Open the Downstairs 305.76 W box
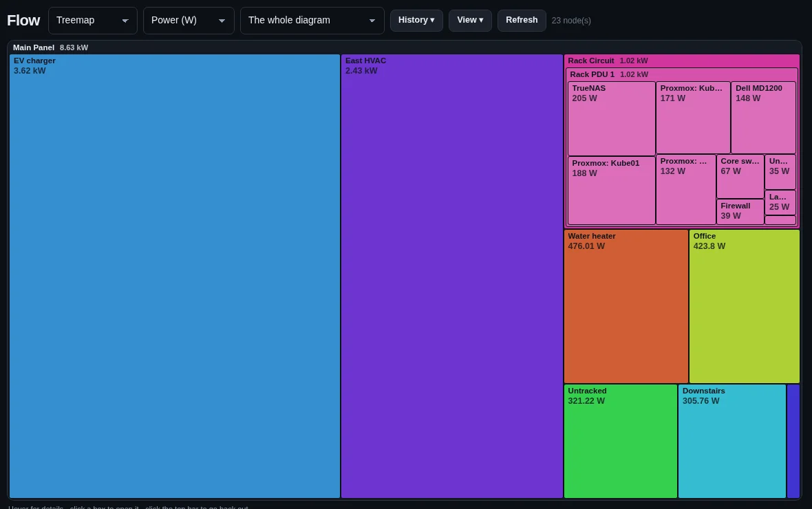Screen dimensions: 812x509 tap(732, 441)
